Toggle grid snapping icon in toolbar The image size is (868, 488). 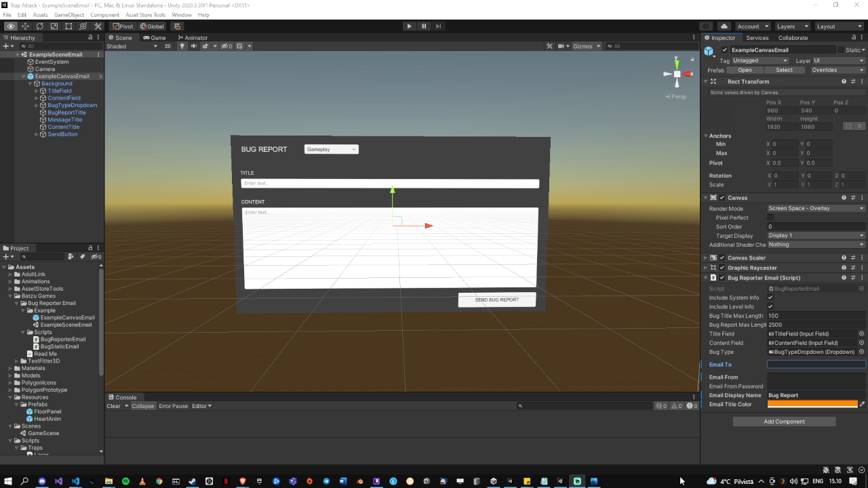point(178,26)
